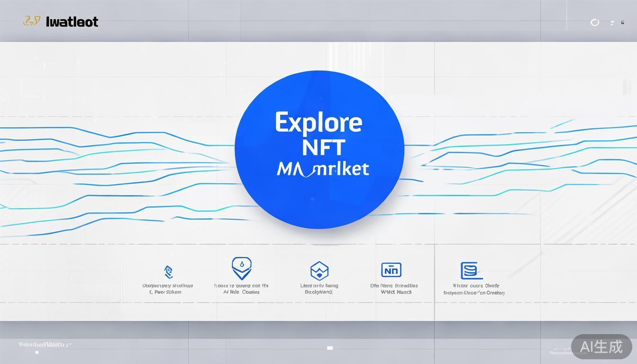Click the caption under the shield icon
The image size is (637, 364).
[x=241, y=289]
